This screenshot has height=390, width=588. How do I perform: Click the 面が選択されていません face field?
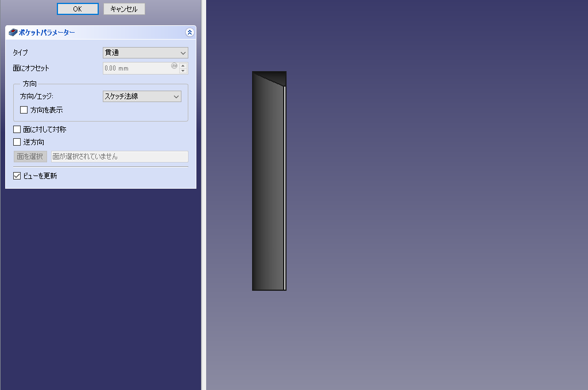(119, 157)
